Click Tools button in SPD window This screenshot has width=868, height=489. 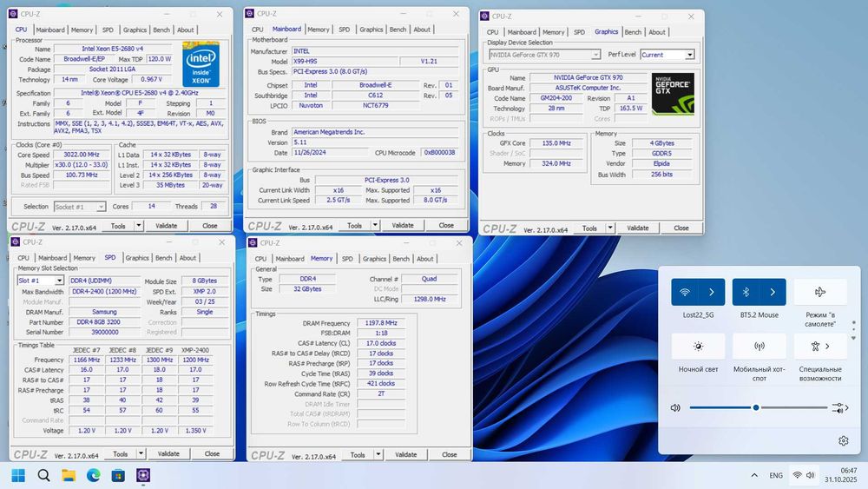120,453
